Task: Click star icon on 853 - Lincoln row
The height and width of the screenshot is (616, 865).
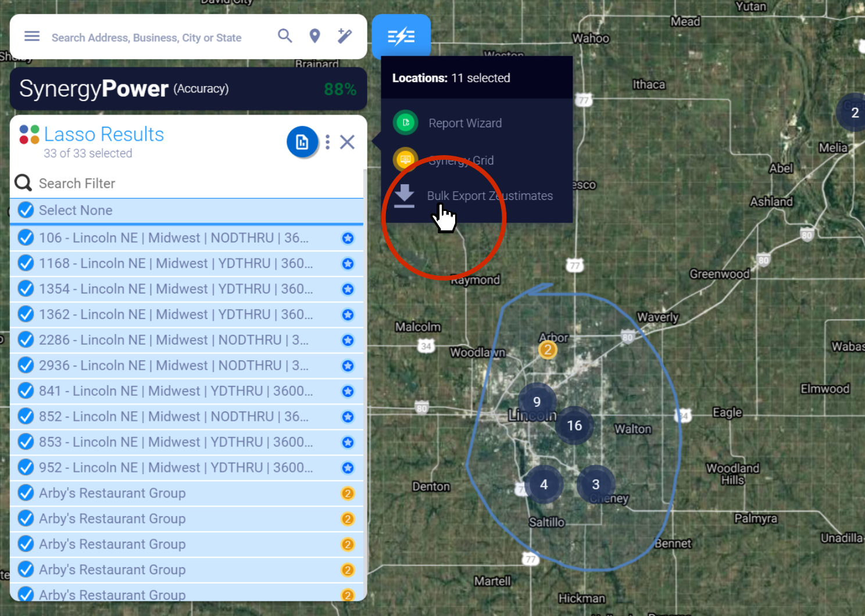Action: click(348, 443)
